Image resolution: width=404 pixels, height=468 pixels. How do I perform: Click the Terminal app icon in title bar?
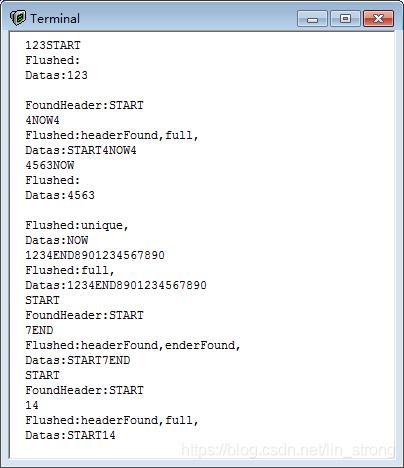[18, 18]
